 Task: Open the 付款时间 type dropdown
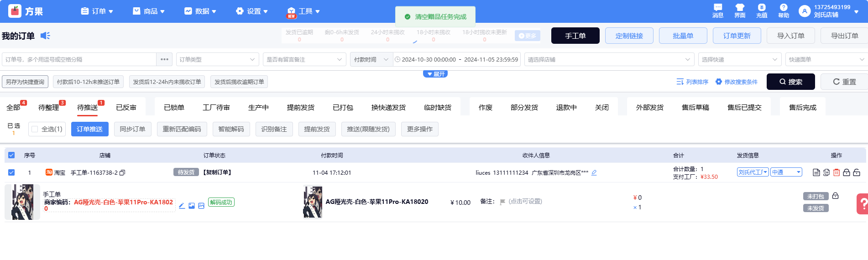click(371, 59)
